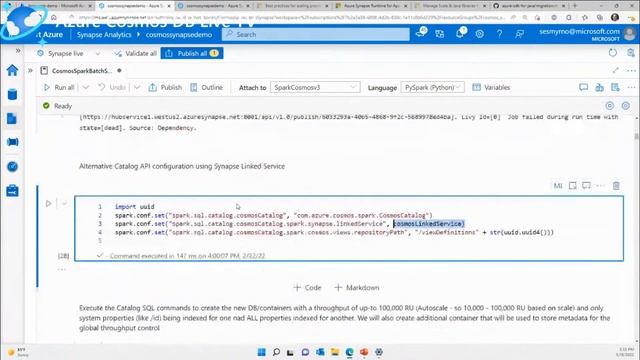Click the Ready status indicator

[58, 106]
